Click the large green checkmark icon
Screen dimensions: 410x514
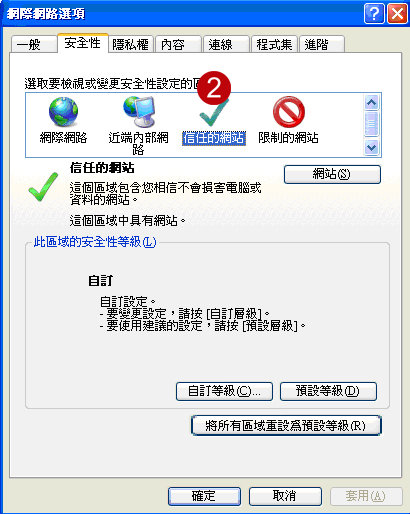tap(43, 187)
